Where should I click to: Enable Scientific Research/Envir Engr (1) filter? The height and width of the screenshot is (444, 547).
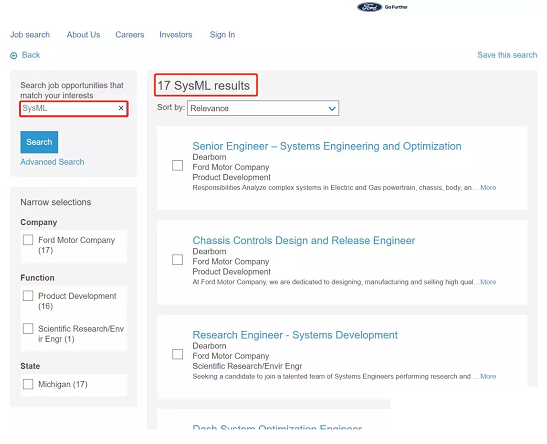coord(28,329)
